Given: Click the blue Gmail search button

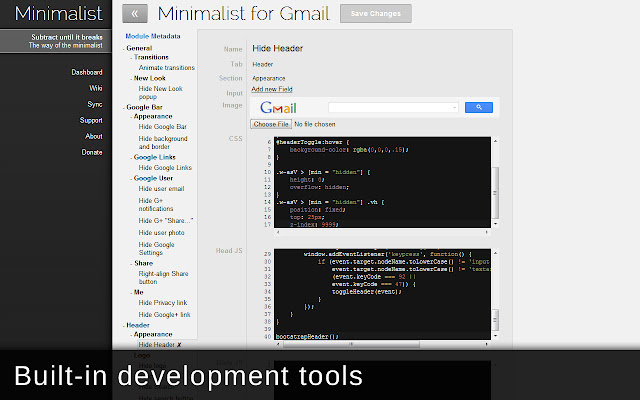Looking at the screenshot, I should (478, 107).
